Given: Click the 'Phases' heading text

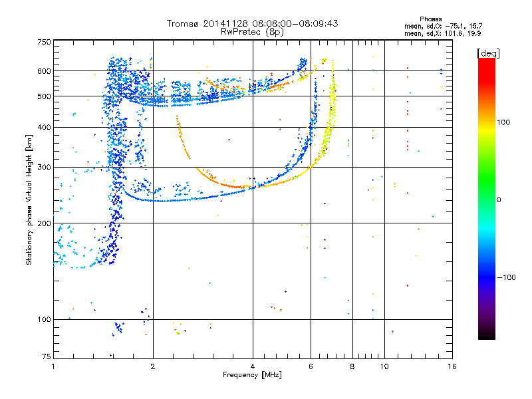Looking at the screenshot, I should (430, 19).
